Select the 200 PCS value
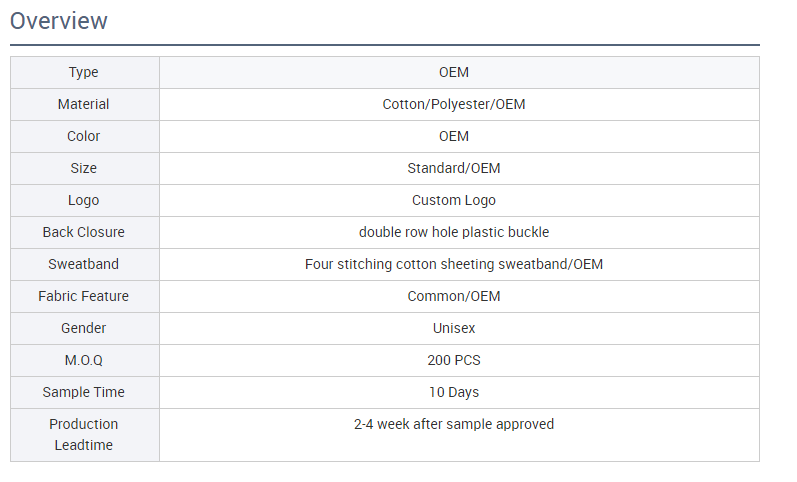The height and width of the screenshot is (482, 797). [453, 360]
